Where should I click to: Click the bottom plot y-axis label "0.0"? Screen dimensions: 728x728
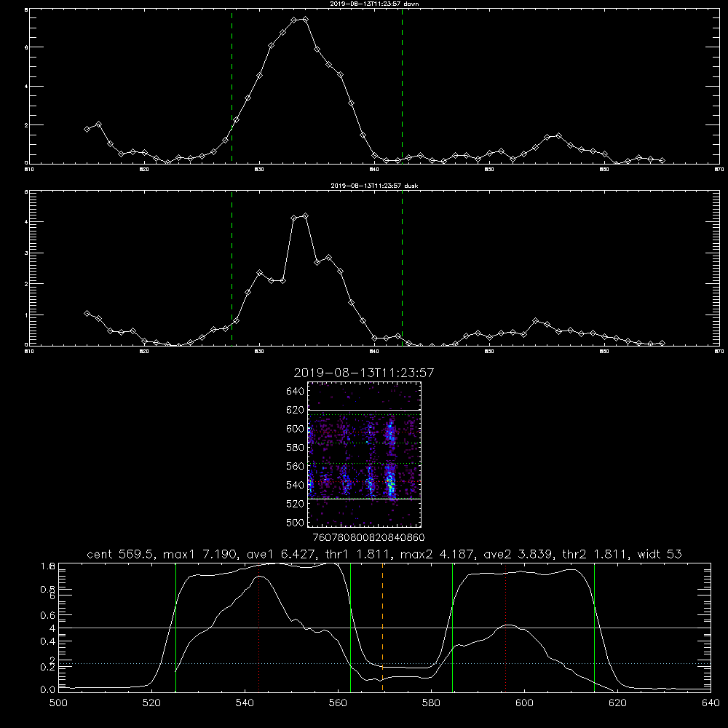48,689
